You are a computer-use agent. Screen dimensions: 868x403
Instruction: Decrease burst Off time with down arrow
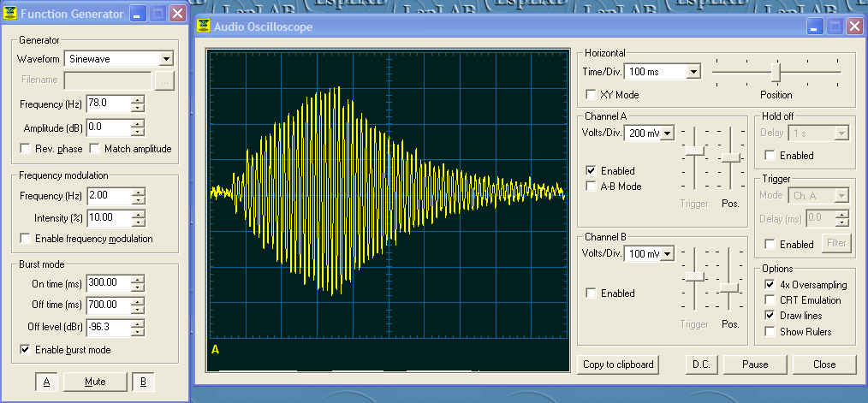pyautogui.click(x=138, y=309)
